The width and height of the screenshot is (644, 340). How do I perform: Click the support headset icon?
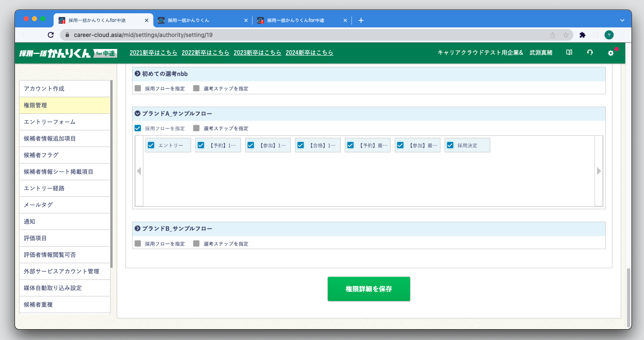click(590, 53)
